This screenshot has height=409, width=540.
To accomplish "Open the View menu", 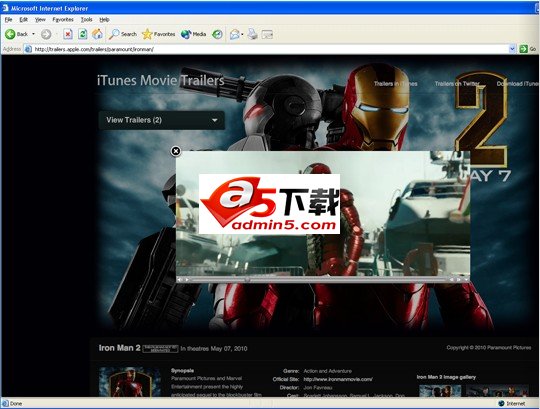I will (x=40, y=20).
